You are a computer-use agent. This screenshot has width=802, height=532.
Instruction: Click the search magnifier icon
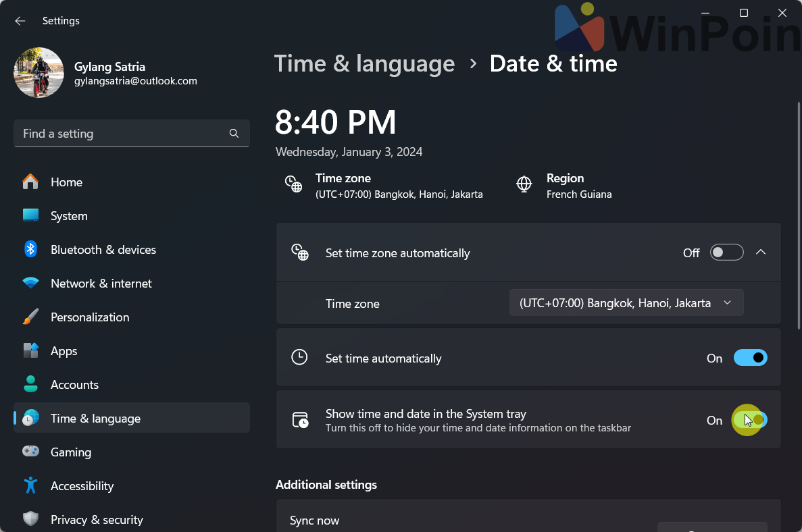coord(234,134)
